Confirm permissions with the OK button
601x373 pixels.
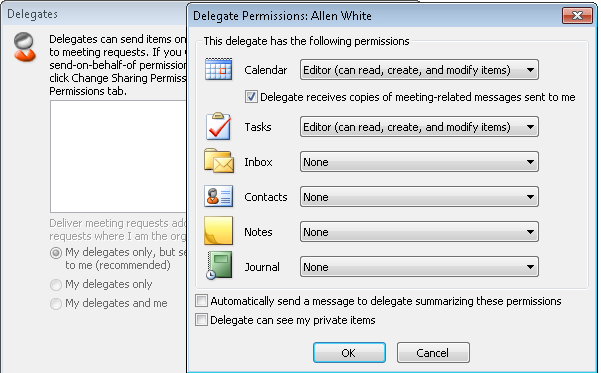(349, 352)
